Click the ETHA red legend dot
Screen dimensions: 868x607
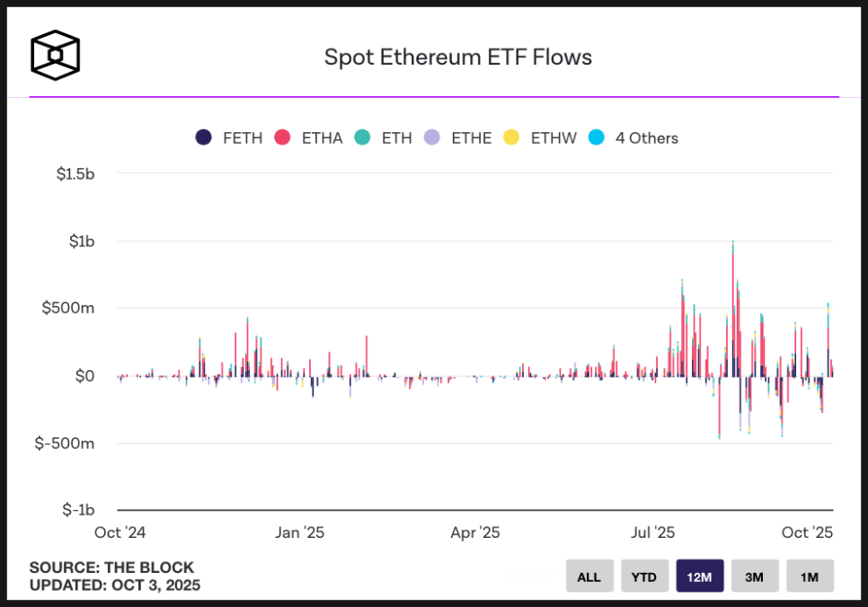tap(283, 137)
